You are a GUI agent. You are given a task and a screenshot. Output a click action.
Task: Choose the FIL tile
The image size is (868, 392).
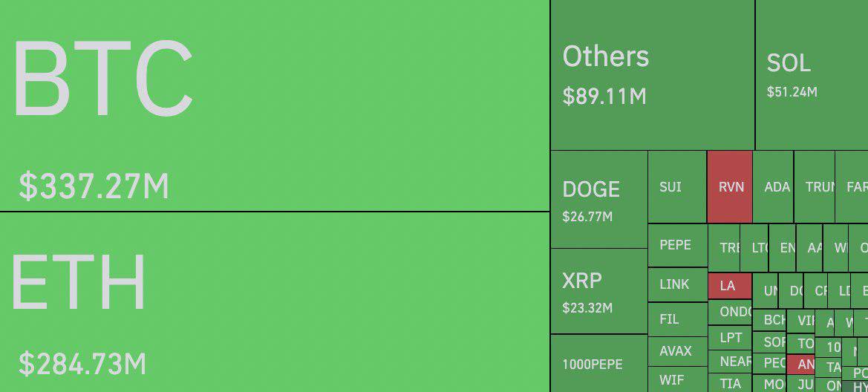[x=678, y=319]
